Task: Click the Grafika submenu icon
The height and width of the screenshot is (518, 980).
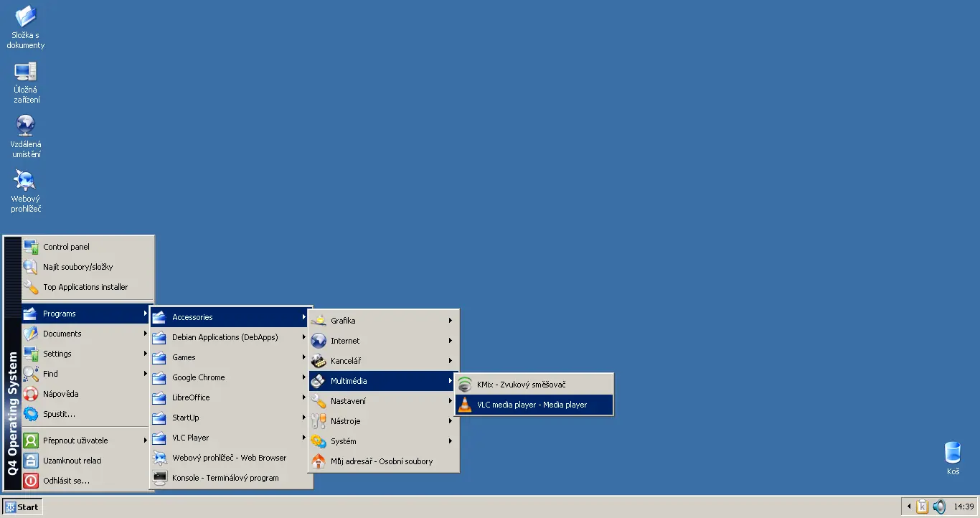Action: (319, 321)
